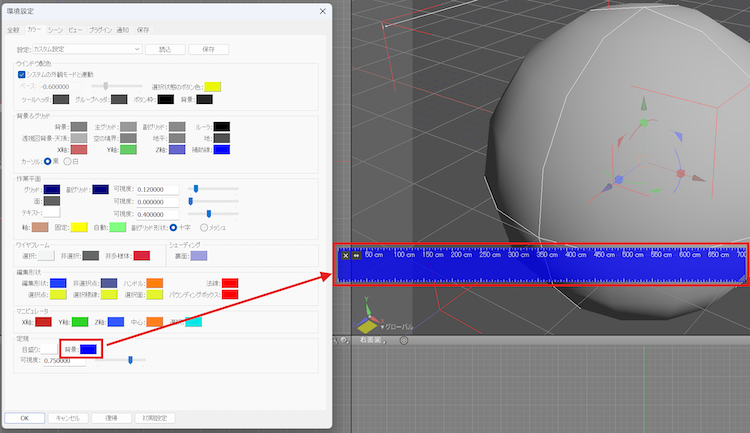Click the キャンセル button

pyautogui.click(x=68, y=418)
